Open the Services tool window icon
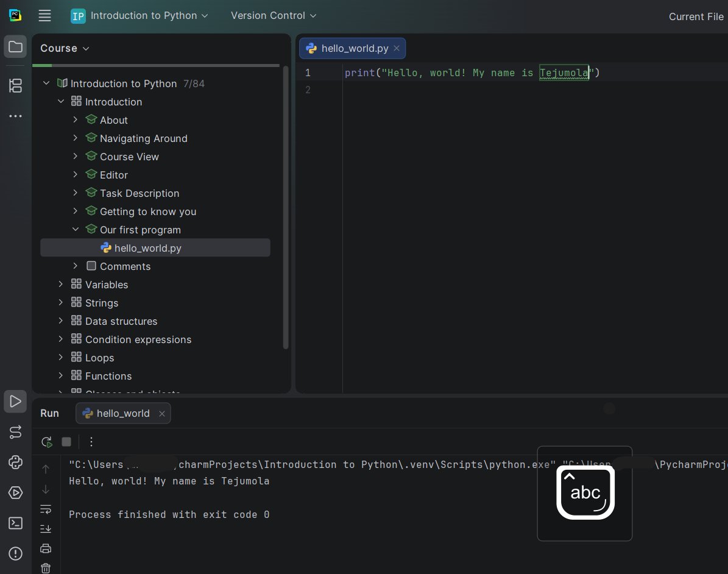The image size is (728, 574). [15, 493]
